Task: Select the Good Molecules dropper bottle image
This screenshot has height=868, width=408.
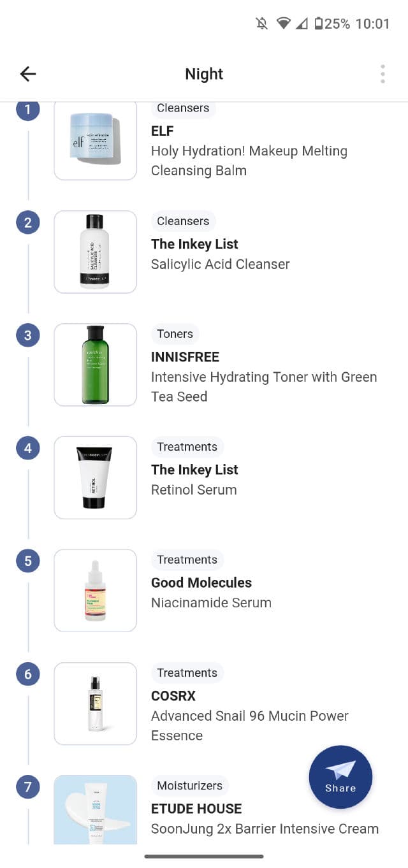Action: pyautogui.click(x=95, y=590)
